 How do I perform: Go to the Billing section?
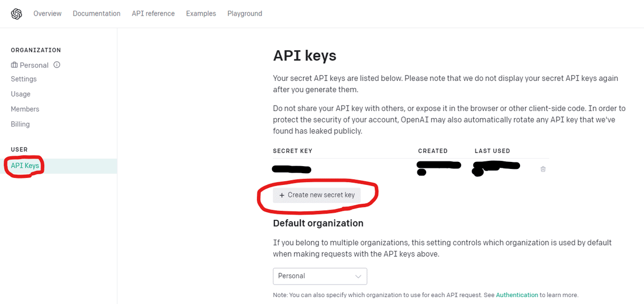coord(20,124)
